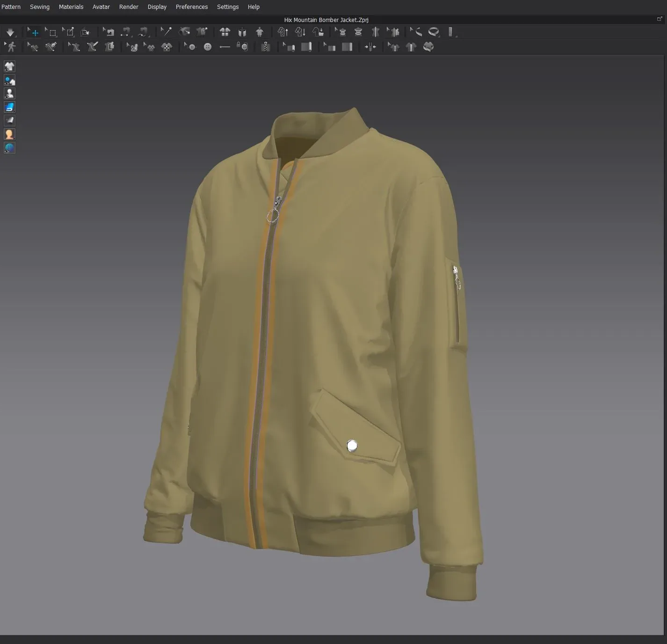The image size is (667, 644).
Task: Select the Zipper tool
Action: coord(265,47)
